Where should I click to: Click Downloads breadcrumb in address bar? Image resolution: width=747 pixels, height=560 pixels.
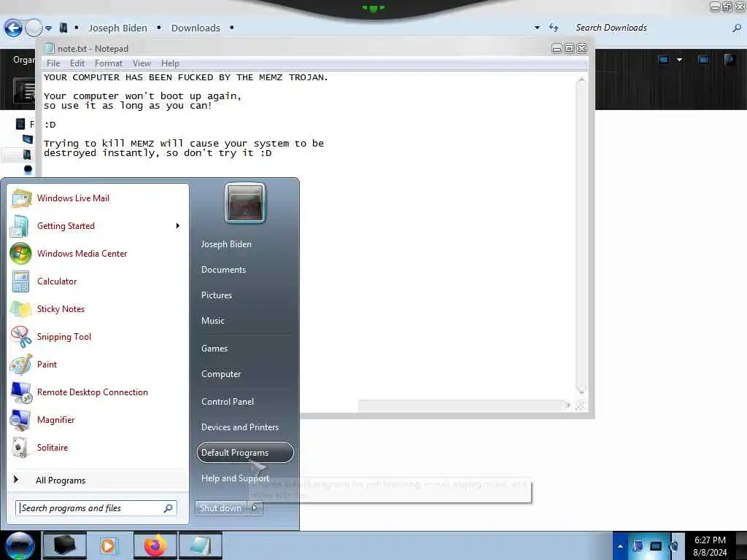click(196, 28)
